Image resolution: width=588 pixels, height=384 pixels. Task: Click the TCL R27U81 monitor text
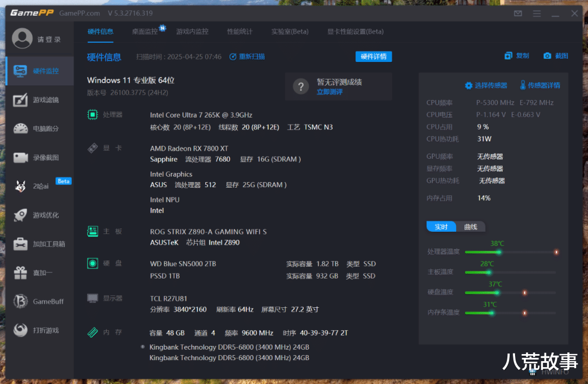point(168,299)
